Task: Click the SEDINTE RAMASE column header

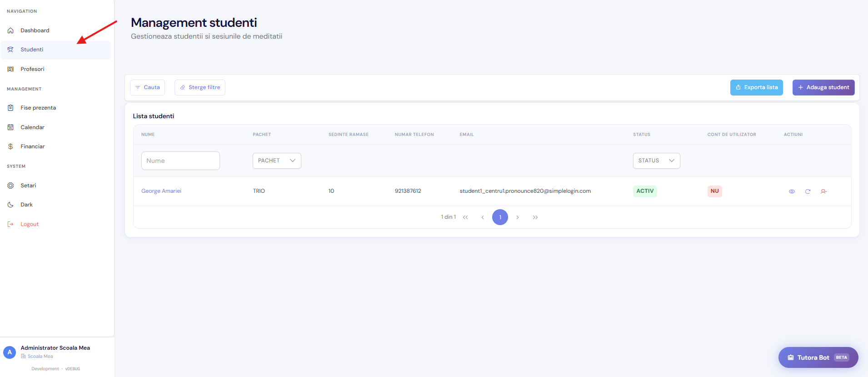Action: click(x=349, y=135)
